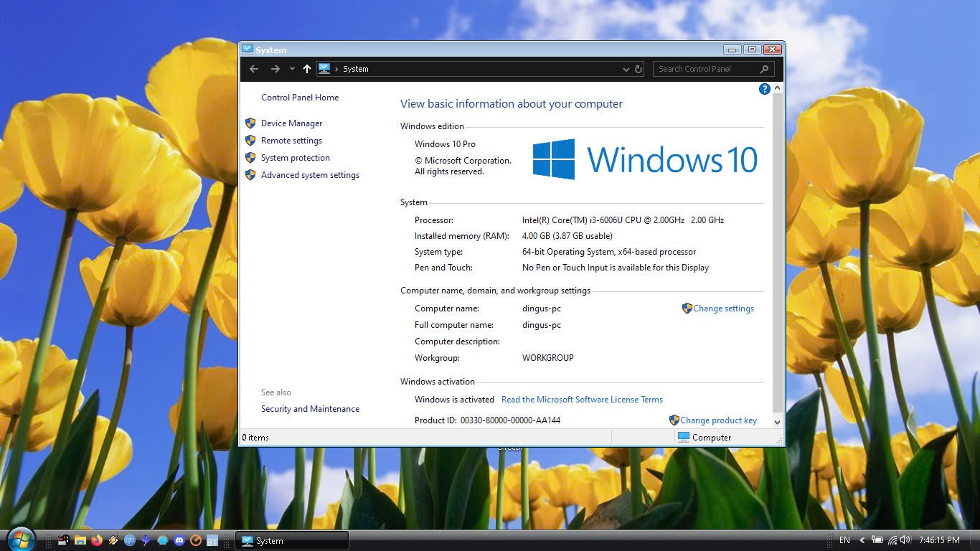This screenshot has width=980, height=551.
Task: Launch Winamp from the taskbar
Action: coord(113,540)
